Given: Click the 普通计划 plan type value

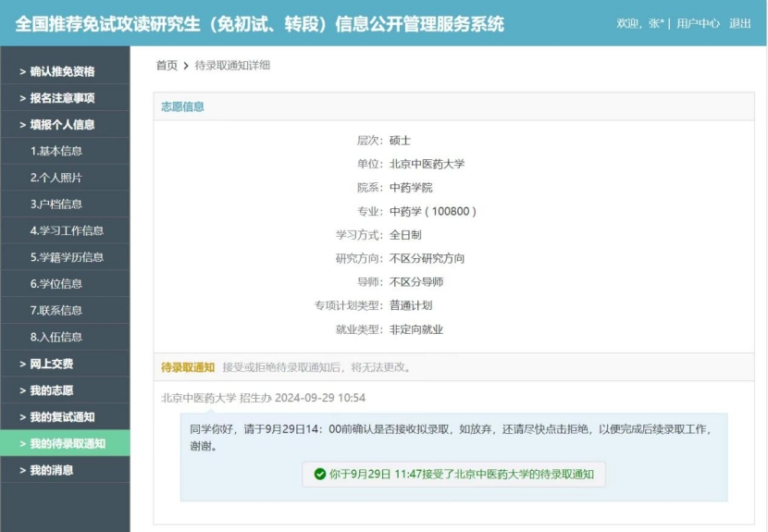Looking at the screenshot, I should pos(411,305).
